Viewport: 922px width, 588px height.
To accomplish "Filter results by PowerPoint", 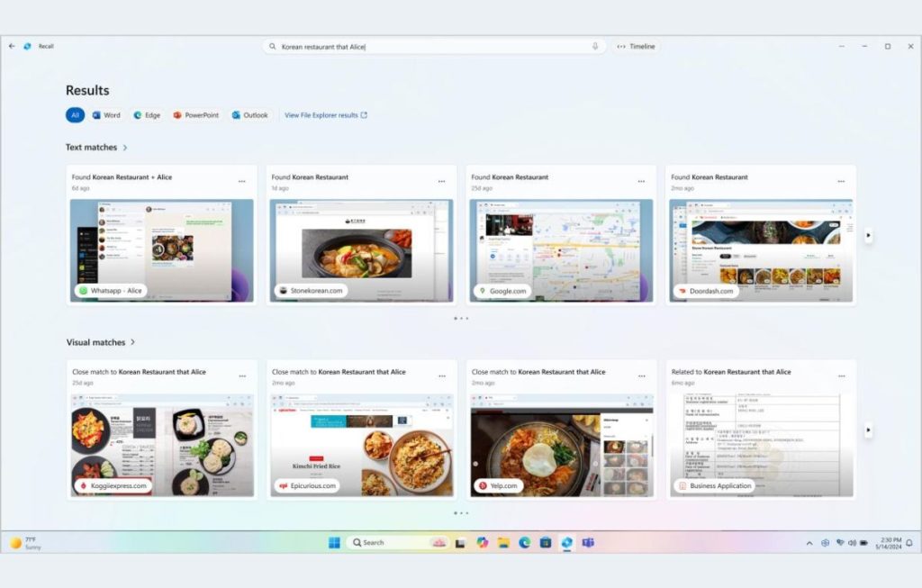I will (x=195, y=115).
